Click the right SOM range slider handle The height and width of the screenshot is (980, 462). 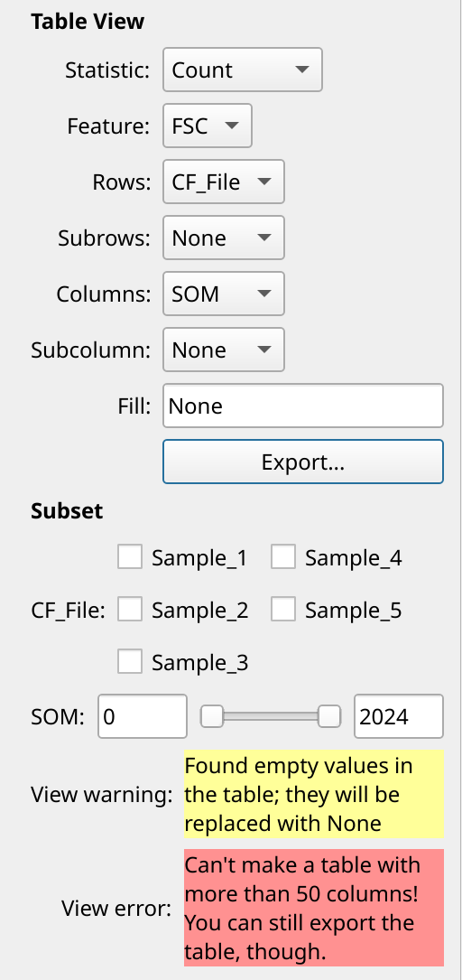tap(329, 716)
